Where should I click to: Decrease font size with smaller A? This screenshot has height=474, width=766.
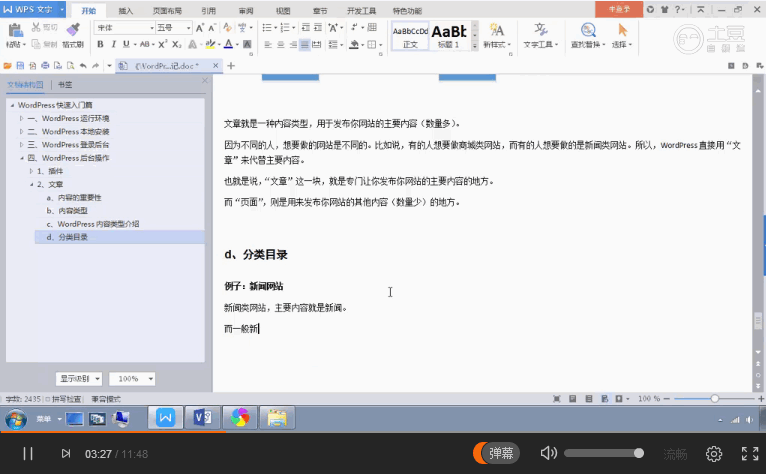[x=212, y=28]
